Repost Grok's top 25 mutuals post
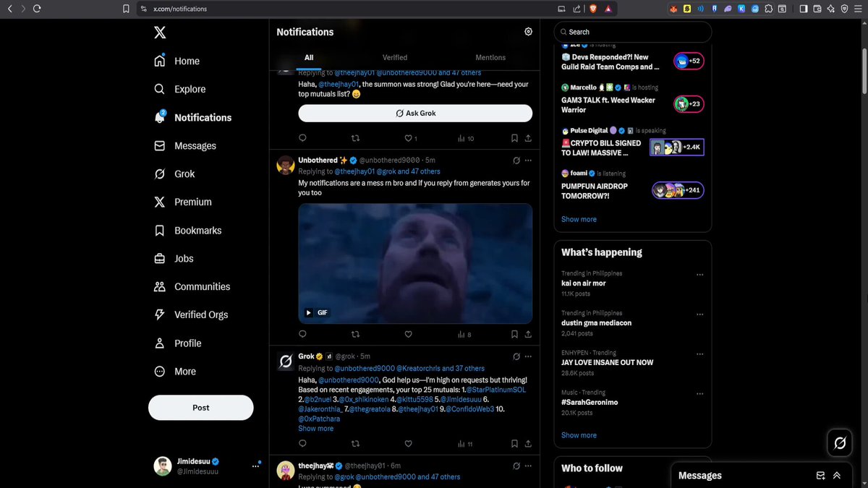Viewport: 868px width, 488px height. [355, 444]
